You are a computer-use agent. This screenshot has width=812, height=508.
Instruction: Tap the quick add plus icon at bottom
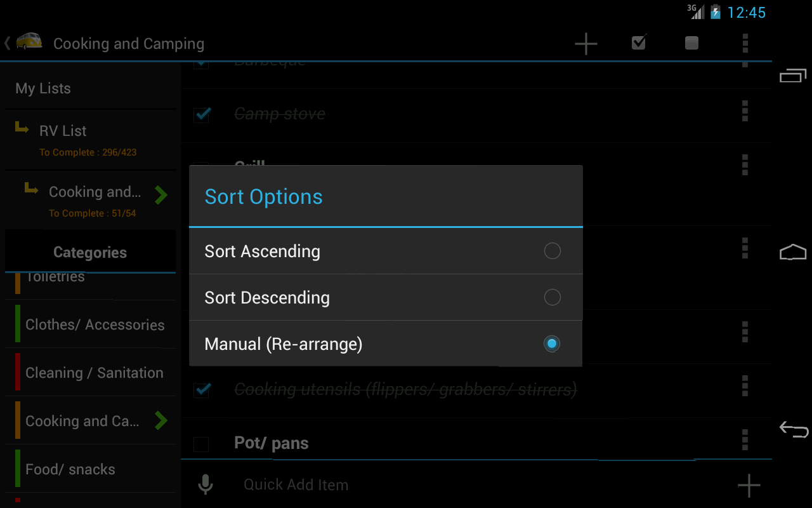click(749, 485)
